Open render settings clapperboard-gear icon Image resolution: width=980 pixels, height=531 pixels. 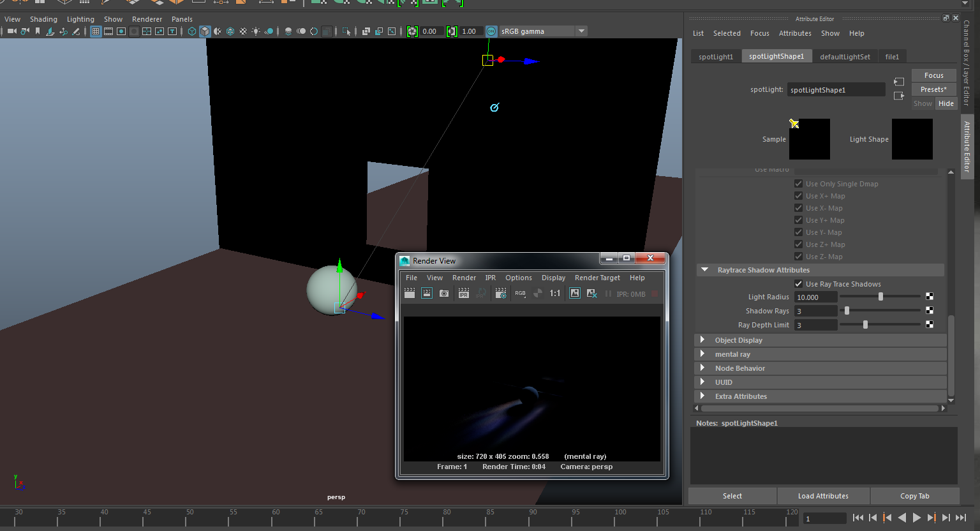pos(501,294)
